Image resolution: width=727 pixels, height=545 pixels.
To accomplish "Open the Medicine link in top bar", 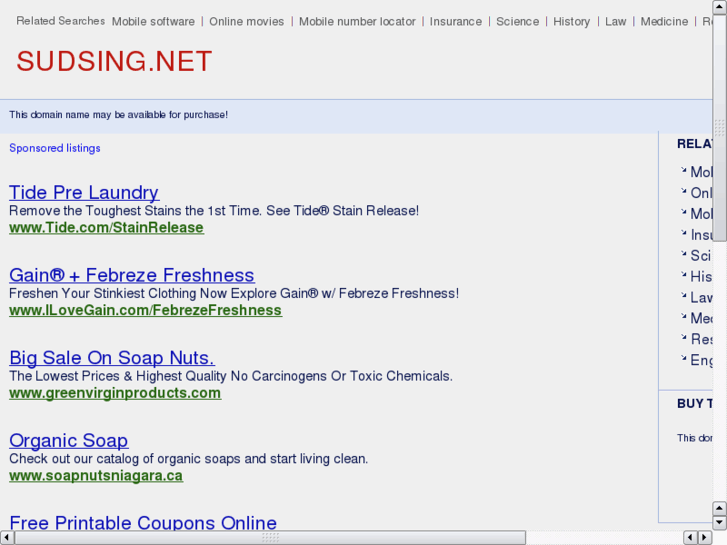I will click(664, 22).
